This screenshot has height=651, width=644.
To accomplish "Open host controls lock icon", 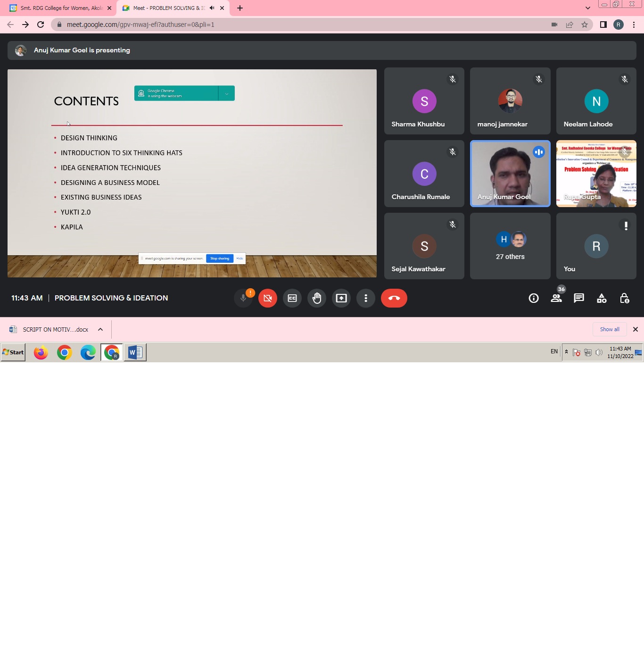I will (624, 298).
